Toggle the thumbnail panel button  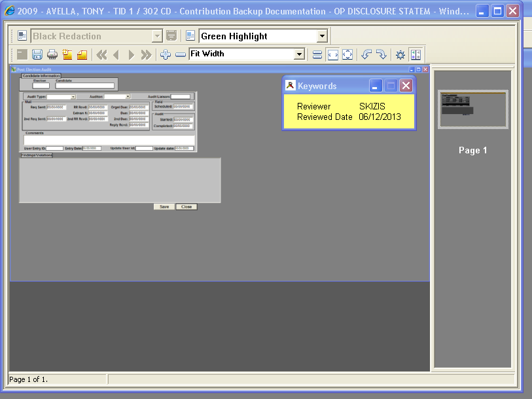416,54
